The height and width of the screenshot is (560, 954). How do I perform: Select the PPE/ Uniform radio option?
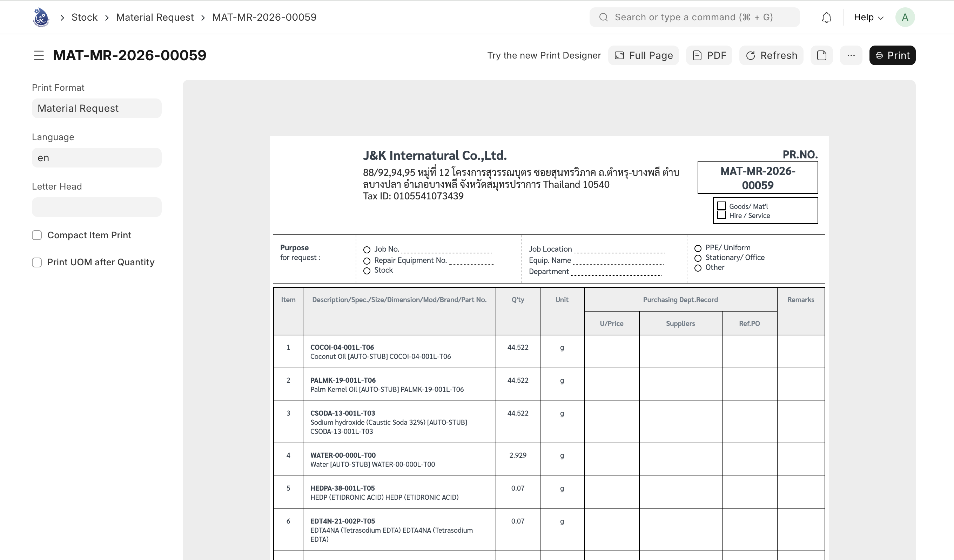(698, 248)
